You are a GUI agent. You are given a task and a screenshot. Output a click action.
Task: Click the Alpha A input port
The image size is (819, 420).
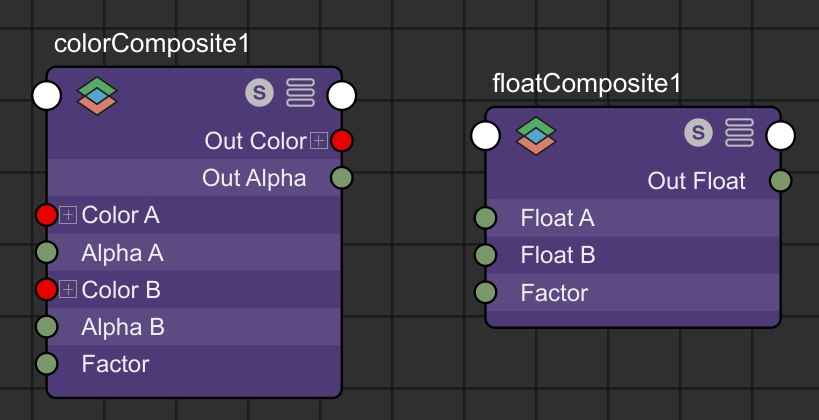point(46,252)
